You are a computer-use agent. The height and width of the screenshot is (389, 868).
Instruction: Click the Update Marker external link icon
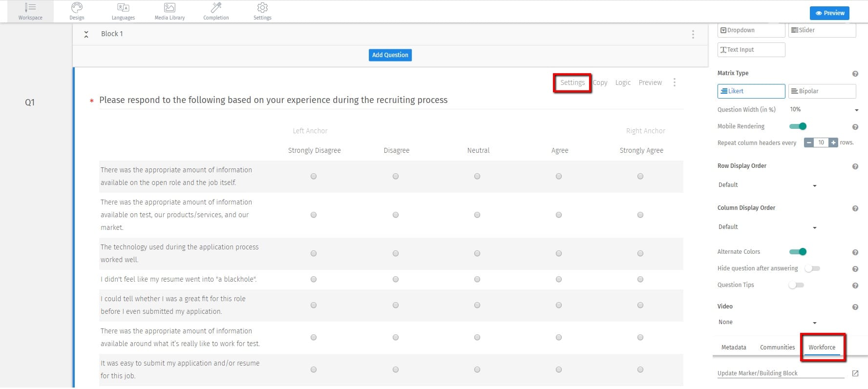(855, 373)
